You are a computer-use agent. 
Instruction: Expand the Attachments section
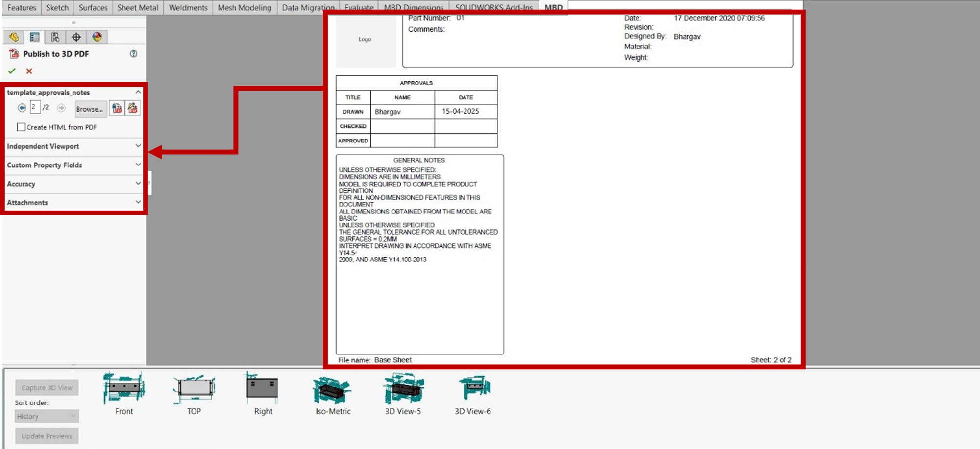[73, 202]
